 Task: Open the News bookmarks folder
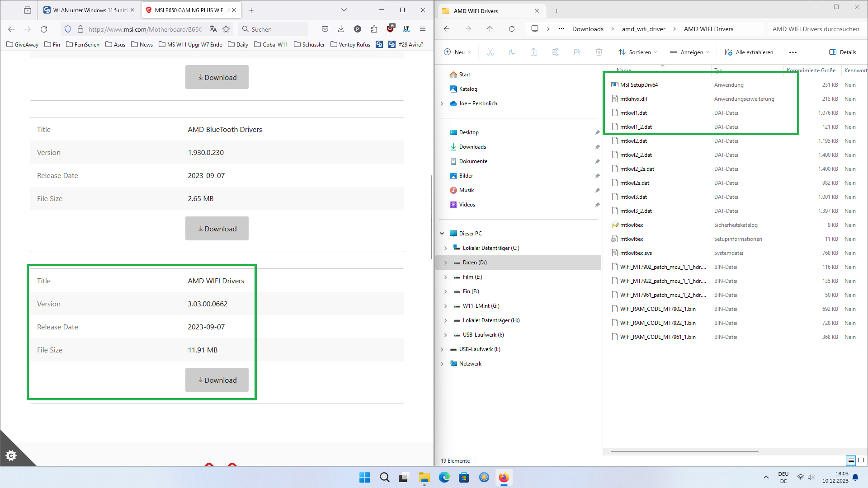(142, 44)
